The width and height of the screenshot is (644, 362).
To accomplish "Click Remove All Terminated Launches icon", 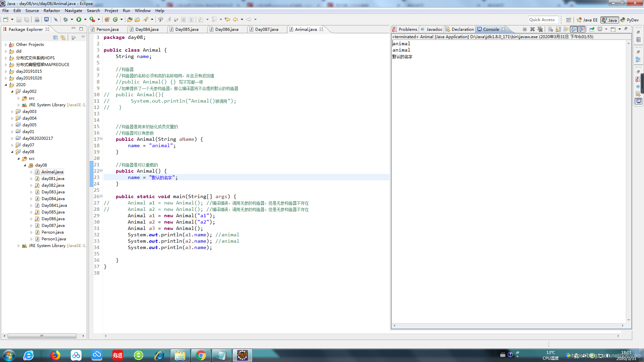I will tap(540, 29).
